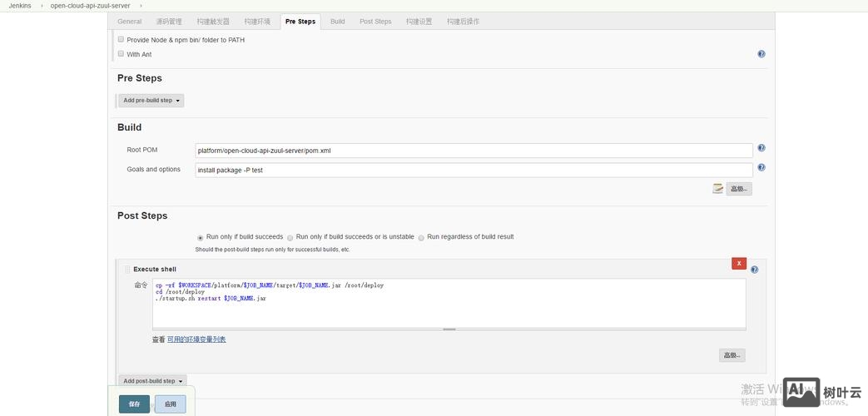868x416 pixels.
Task: Choose Run regardless of build result
Action: [421, 238]
